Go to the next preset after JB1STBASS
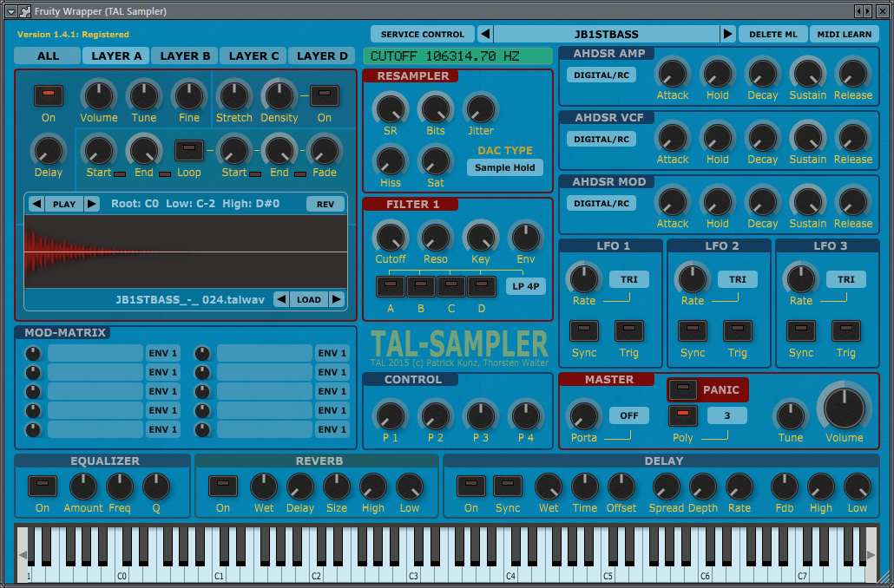894x588 pixels. [x=727, y=34]
